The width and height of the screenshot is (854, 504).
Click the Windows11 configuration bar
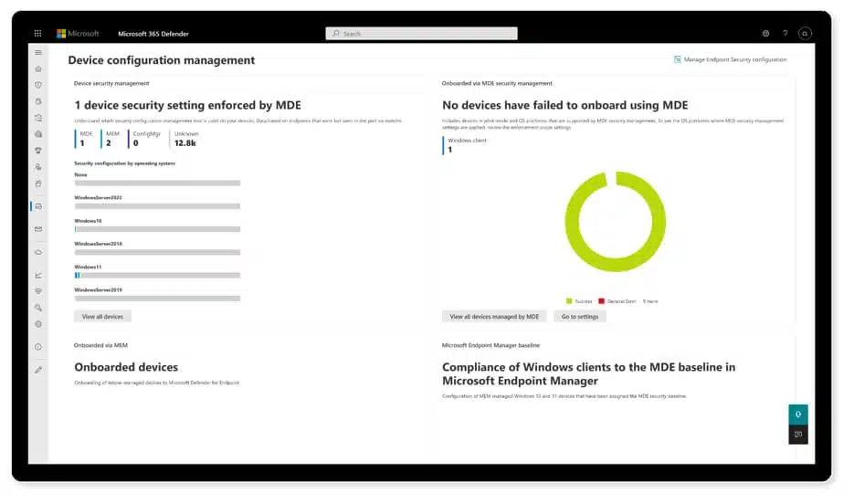pyautogui.click(x=157, y=276)
